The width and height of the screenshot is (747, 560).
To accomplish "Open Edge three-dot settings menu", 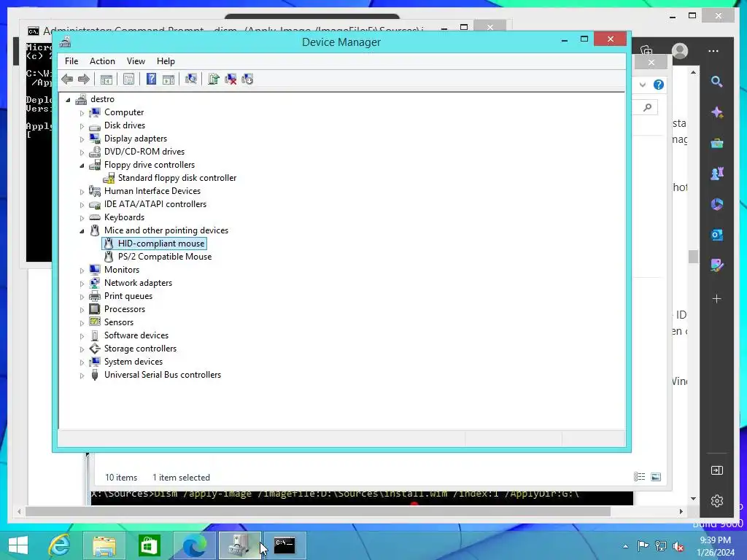I will click(x=713, y=51).
